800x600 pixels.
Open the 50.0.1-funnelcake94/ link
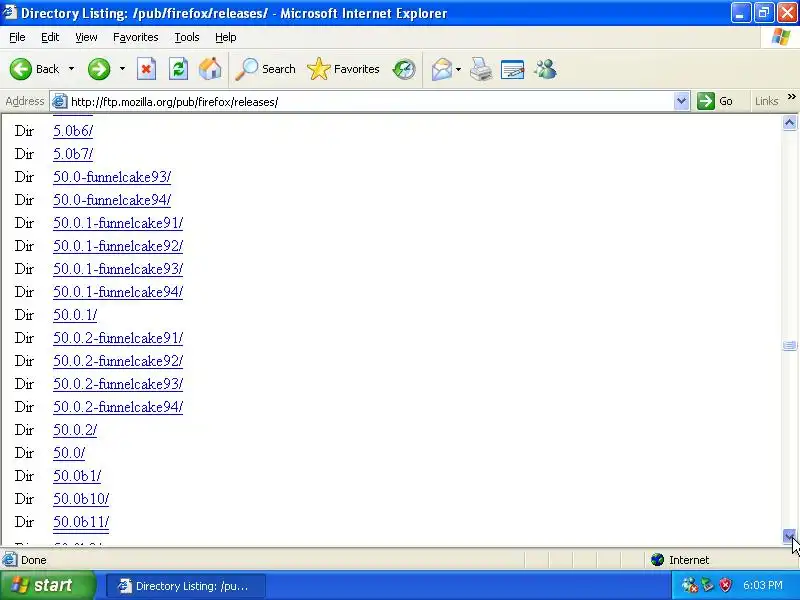click(118, 292)
